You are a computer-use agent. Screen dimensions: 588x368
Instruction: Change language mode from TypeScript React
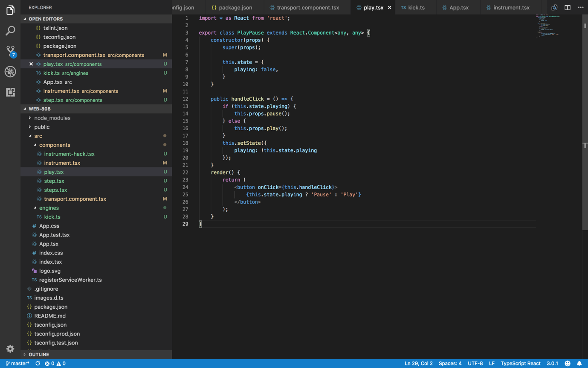[520, 363]
